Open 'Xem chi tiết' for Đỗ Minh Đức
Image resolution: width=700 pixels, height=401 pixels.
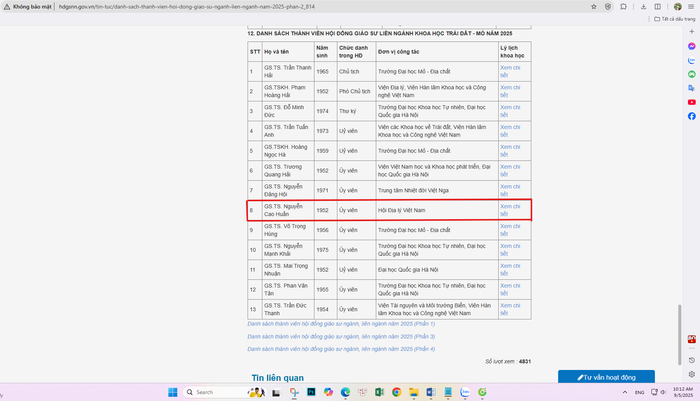click(x=510, y=111)
